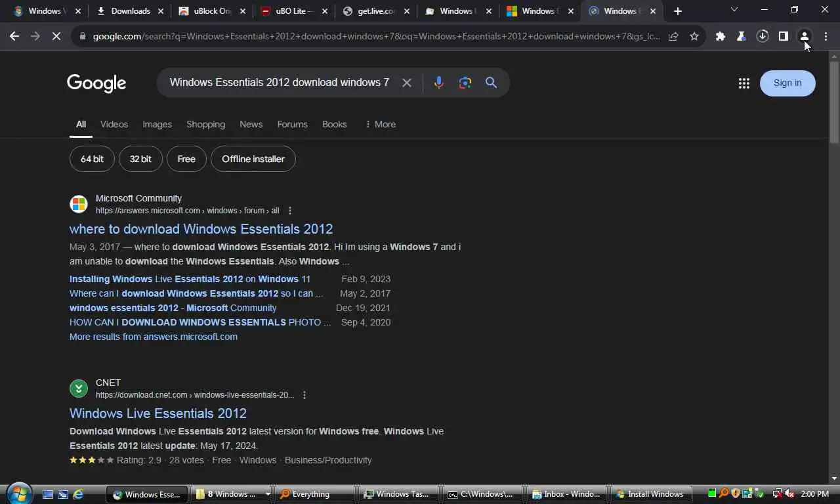Open options for CNET result

(x=304, y=395)
